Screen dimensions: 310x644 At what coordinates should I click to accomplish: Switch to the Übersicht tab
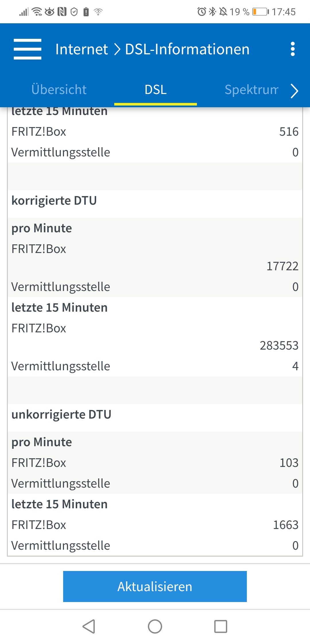(x=59, y=90)
